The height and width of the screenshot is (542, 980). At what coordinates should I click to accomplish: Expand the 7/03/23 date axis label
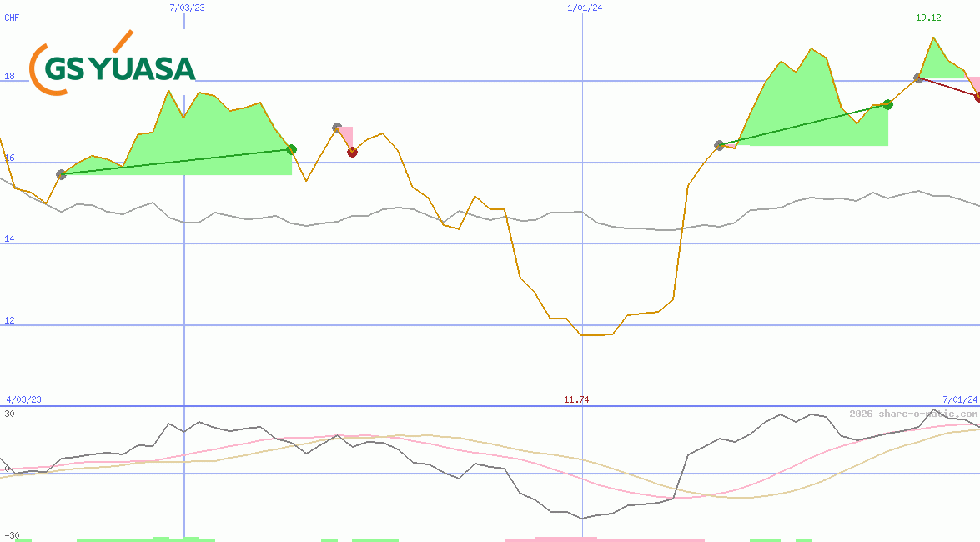(x=185, y=7)
